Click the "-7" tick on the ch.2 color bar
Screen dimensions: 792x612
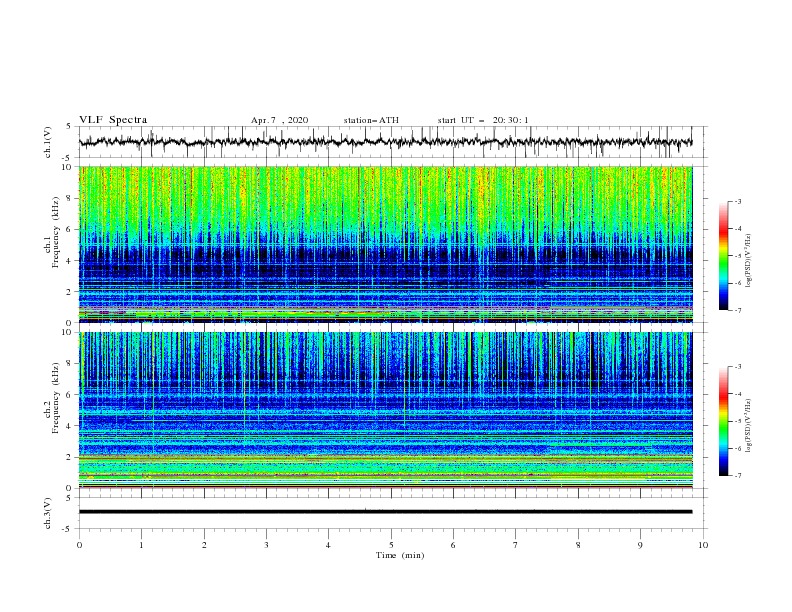click(x=737, y=476)
